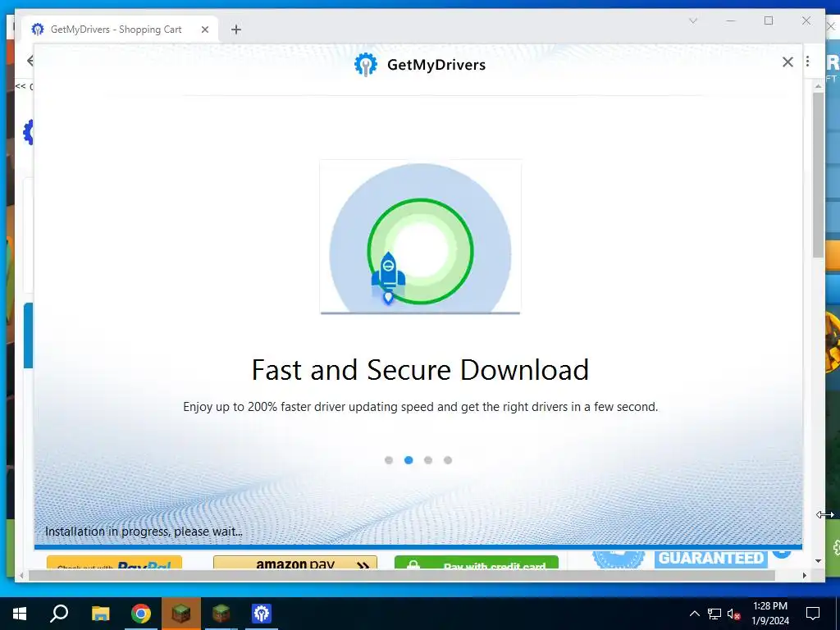Close the GetMyDrivers installer overlay

coord(787,62)
